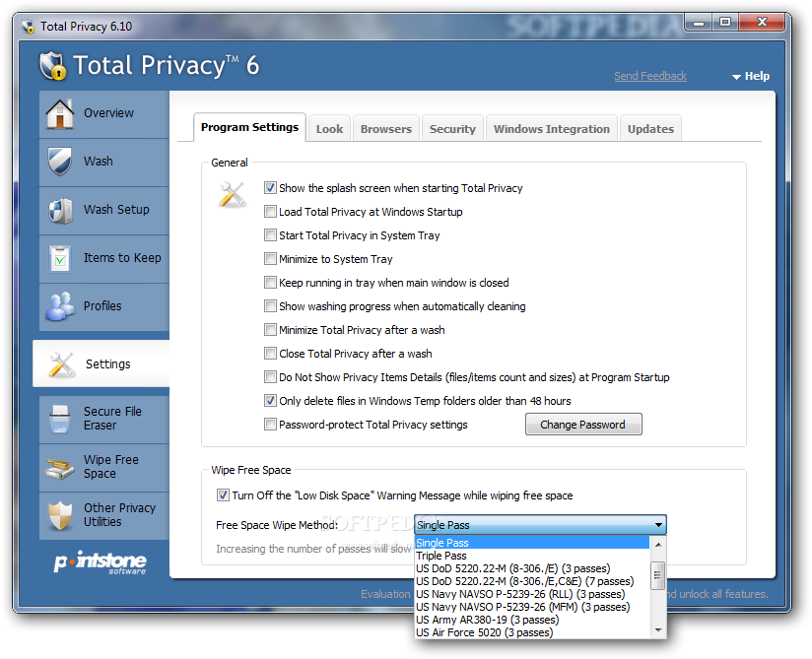The image size is (812, 659).
Task: Select US Army AR380-19 (3 passes)
Action: point(532,620)
